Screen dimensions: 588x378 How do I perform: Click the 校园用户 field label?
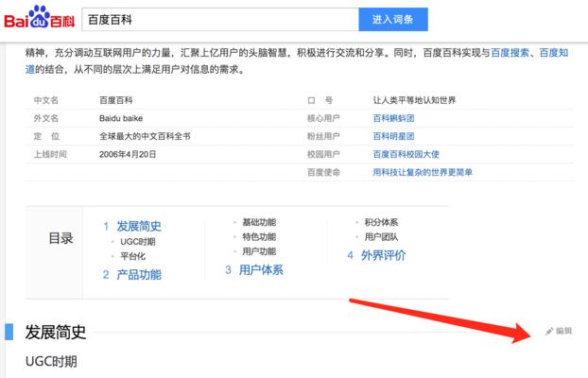click(x=323, y=154)
